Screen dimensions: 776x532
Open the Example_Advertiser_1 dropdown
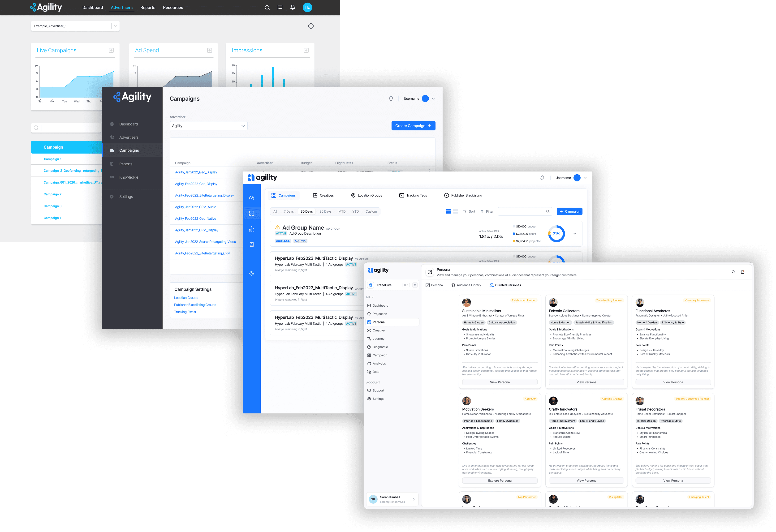pos(75,26)
